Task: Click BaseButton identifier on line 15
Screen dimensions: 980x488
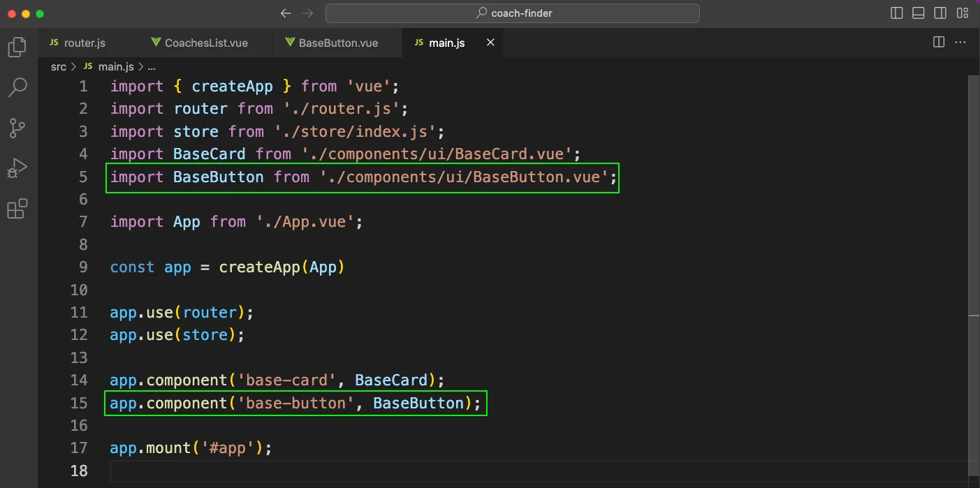Action: point(418,403)
